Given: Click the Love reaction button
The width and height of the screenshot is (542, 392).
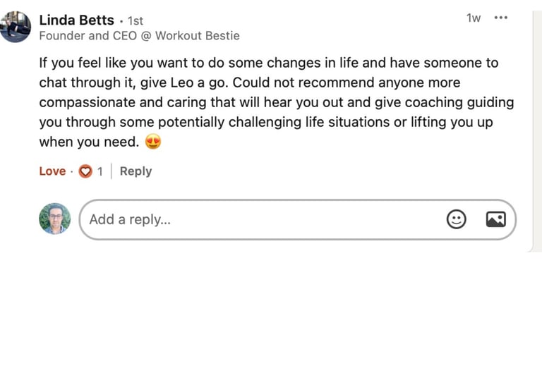Looking at the screenshot, I should click(52, 171).
